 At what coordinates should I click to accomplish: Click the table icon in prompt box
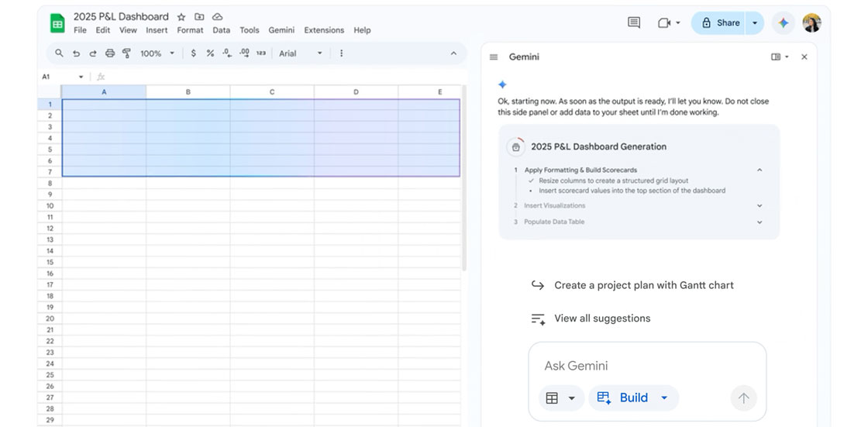click(x=552, y=398)
